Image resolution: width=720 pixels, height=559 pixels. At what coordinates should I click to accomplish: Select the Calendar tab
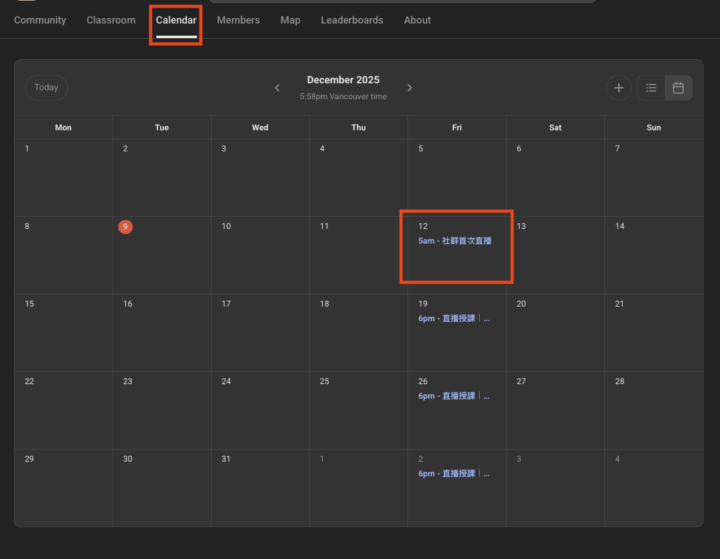pos(176,20)
